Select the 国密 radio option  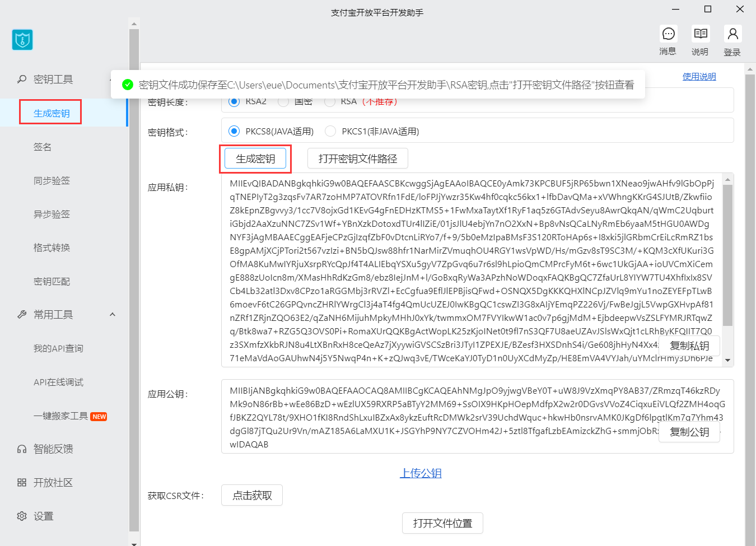283,101
